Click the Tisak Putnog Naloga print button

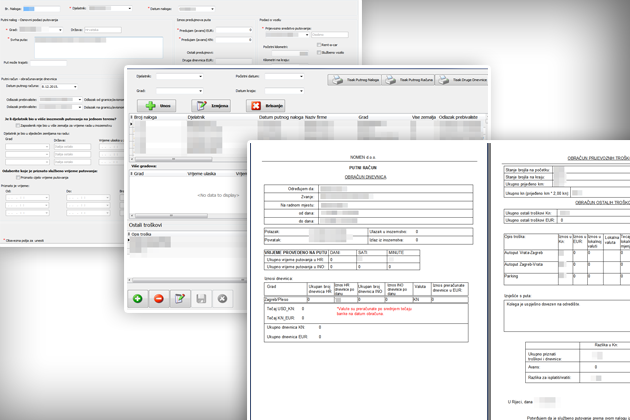pos(353,80)
